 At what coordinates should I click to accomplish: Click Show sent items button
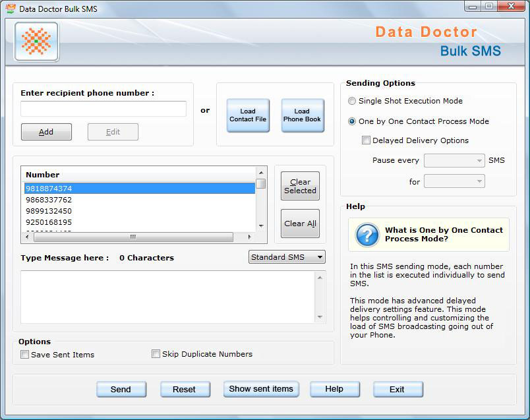click(x=261, y=389)
